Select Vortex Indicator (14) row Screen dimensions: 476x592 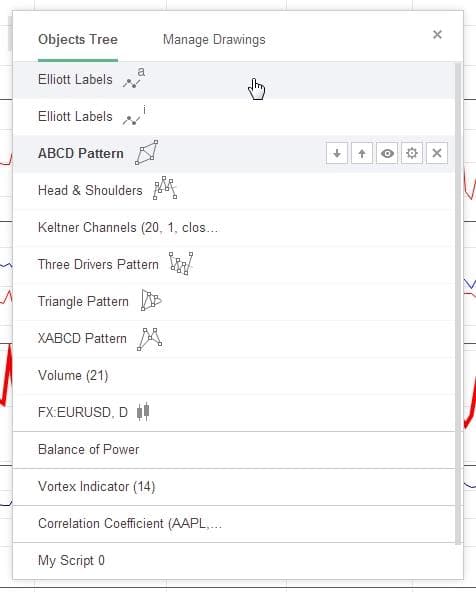point(234,487)
